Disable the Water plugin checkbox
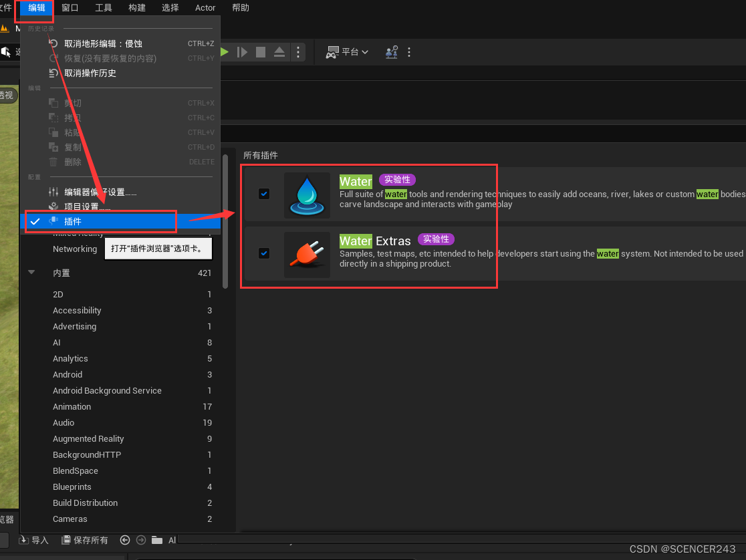746x560 pixels. coord(264,194)
